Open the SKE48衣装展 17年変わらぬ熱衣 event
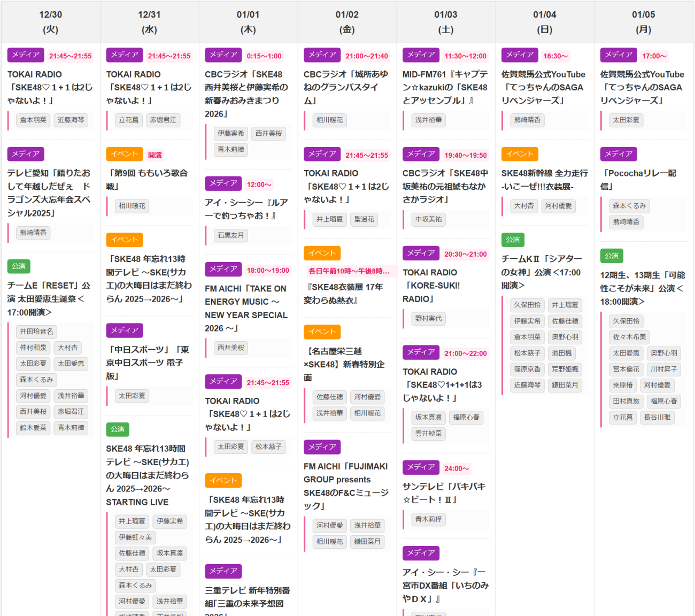This screenshot has height=616, width=695. coord(343,294)
